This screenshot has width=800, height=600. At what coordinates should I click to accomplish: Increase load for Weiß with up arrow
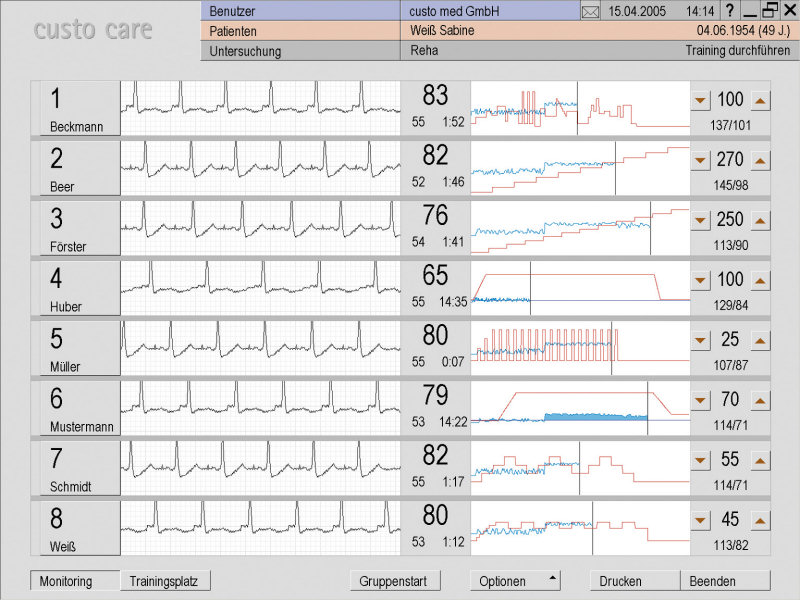[760, 521]
